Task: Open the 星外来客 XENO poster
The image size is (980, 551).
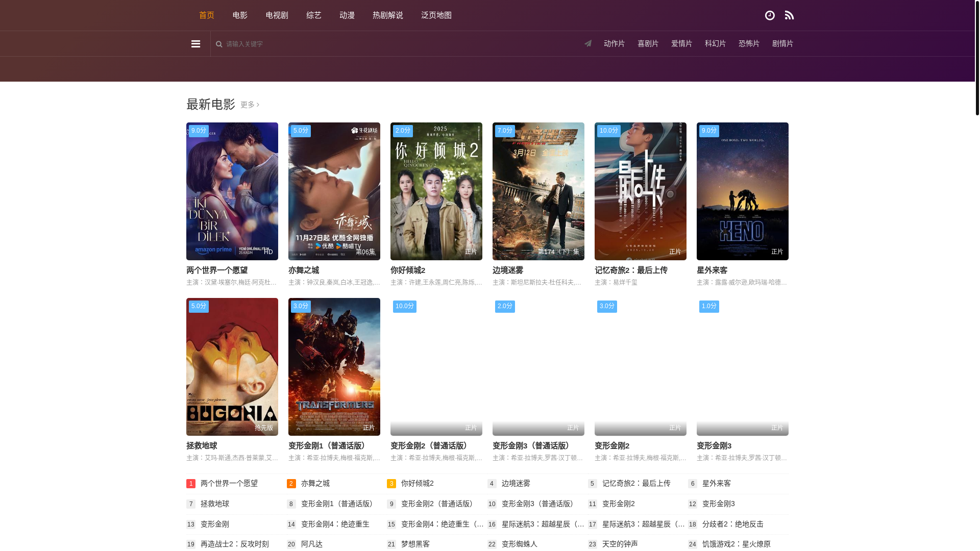Action: 743,191
